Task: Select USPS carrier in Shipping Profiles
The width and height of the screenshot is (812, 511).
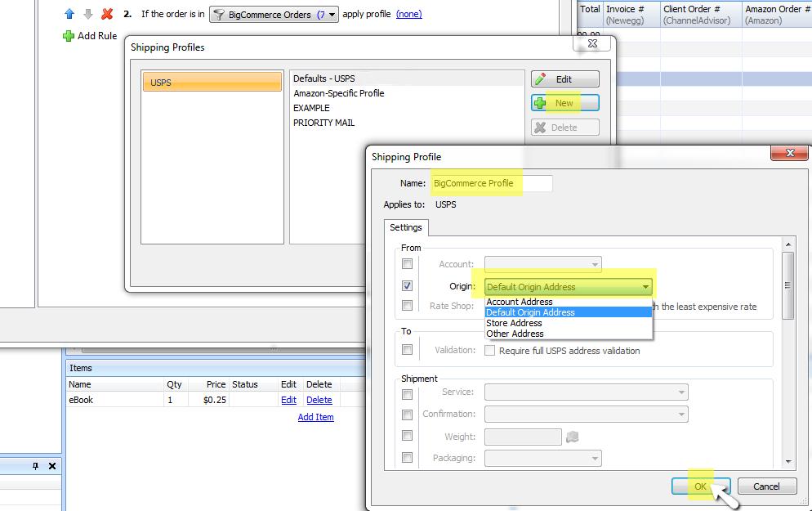Action: tap(212, 82)
